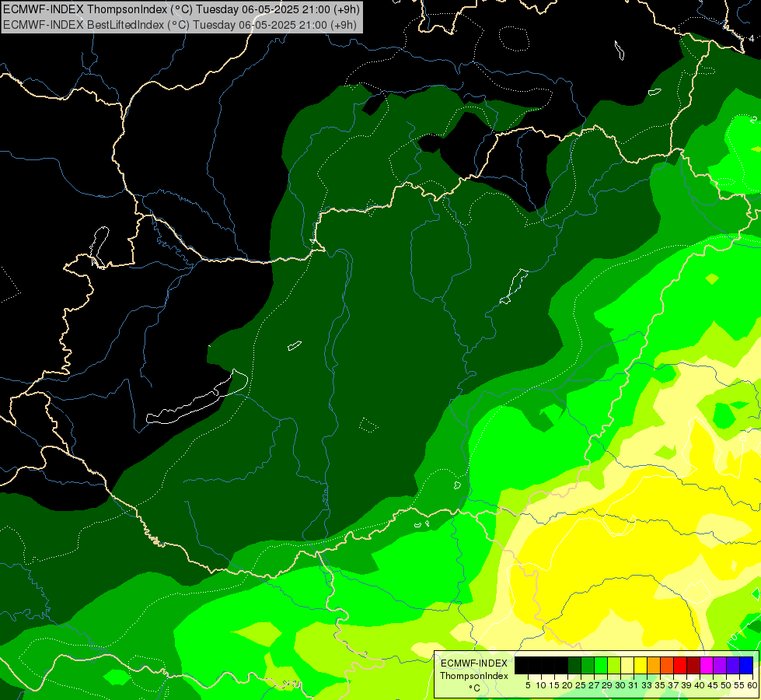Select the magenta 40–45 legend swatch

[x=707, y=666]
